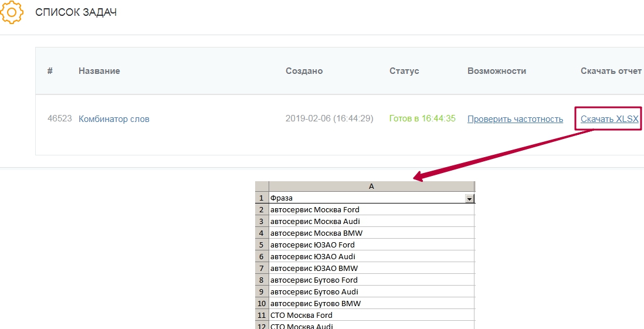Open the Фраза column filter dropdown

click(469, 198)
